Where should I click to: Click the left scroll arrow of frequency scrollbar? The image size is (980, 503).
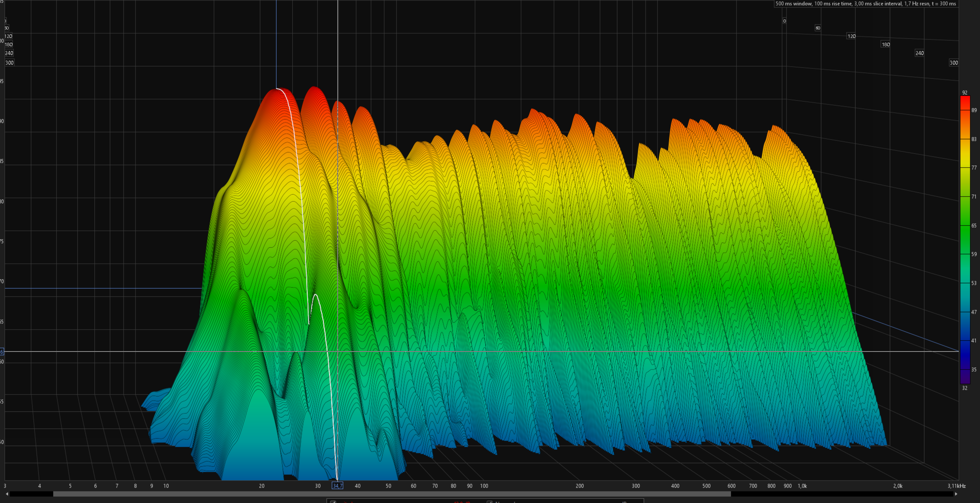[7, 494]
